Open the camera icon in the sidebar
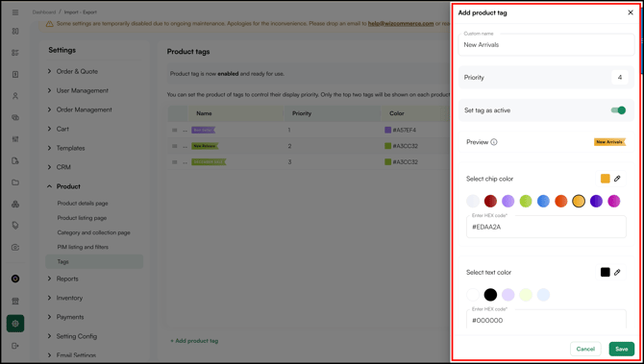 coord(15,247)
